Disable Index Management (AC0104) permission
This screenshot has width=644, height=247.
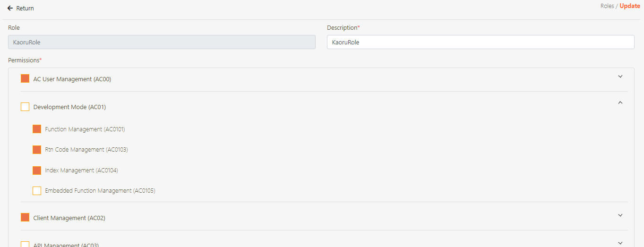37,170
